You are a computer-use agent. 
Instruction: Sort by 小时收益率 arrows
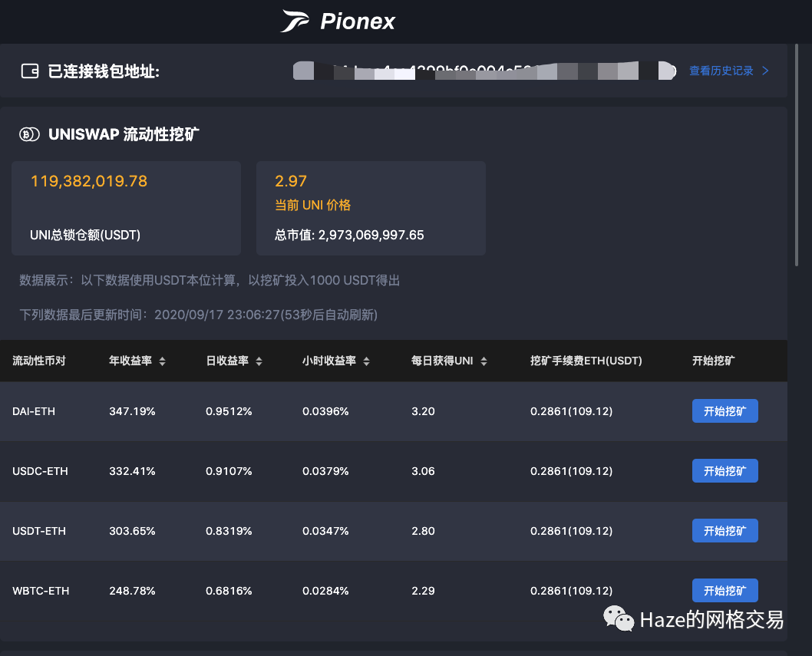[366, 361]
